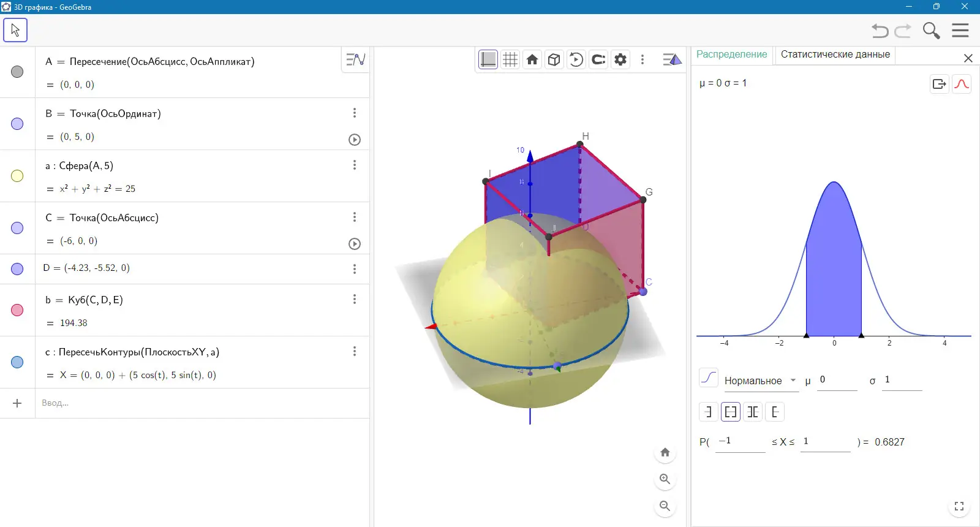Play animation for point C
The width and height of the screenshot is (980, 527).
coord(355,244)
